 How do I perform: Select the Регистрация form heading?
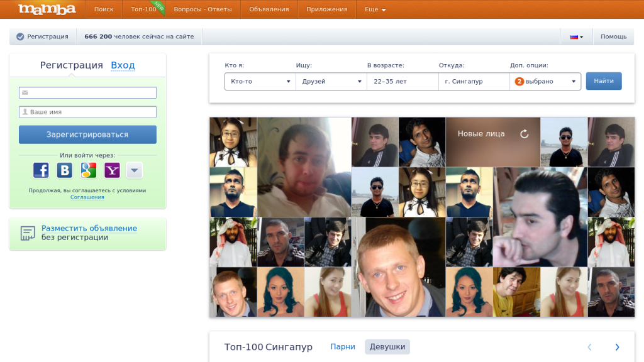click(x=72, y=65)
